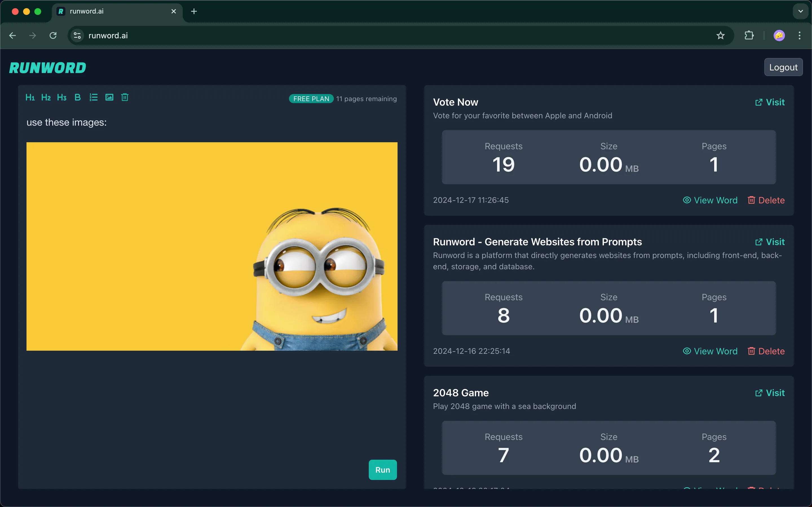812x507 pixels.
Task: Apply Heading 3 formatting in editor toolbar
Action: [62, 97]
